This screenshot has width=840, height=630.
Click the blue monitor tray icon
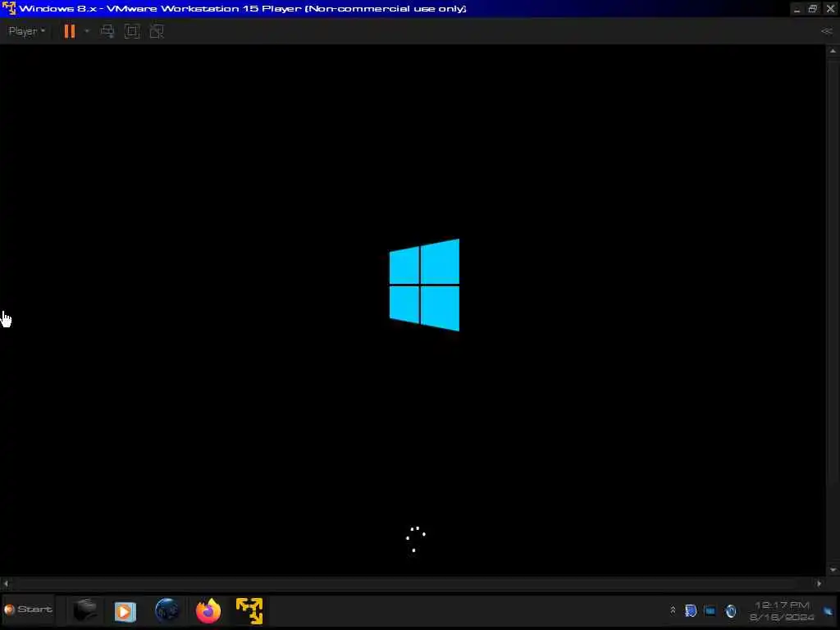(x=710, y=610)
